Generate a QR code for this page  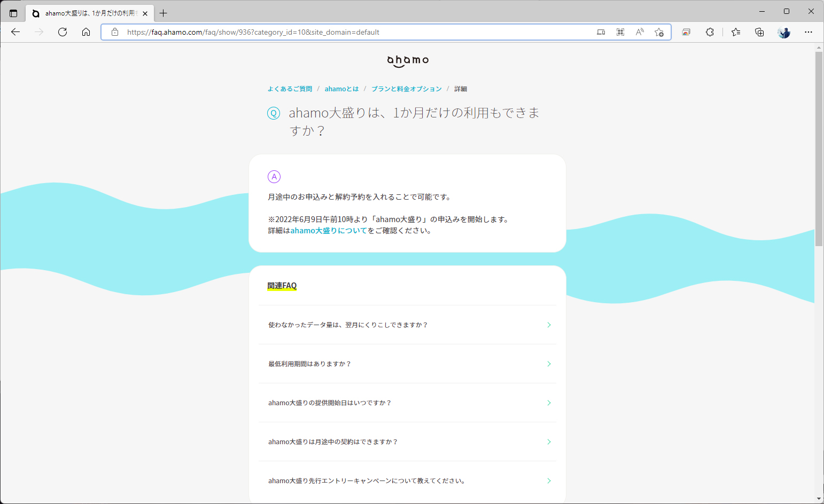[620, 32]
